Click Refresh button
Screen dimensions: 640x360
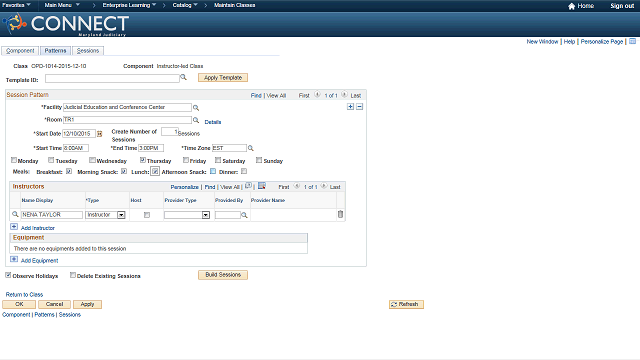point(406,304)
